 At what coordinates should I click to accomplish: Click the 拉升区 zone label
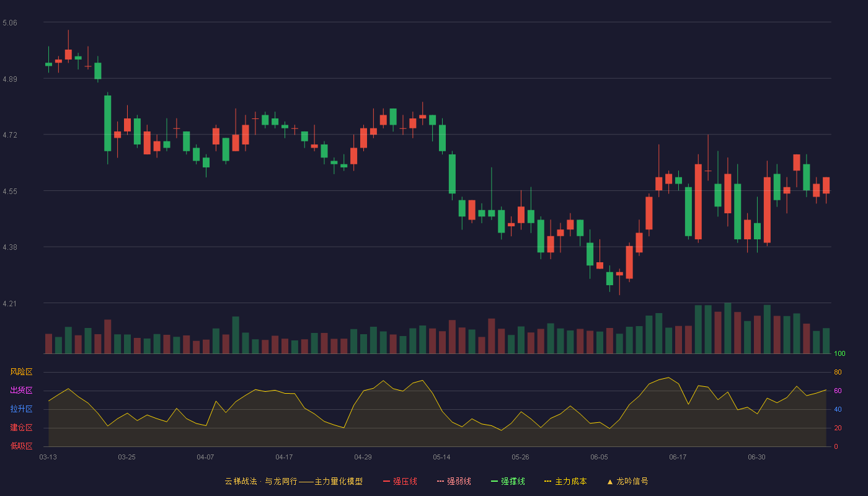[21, 409]
